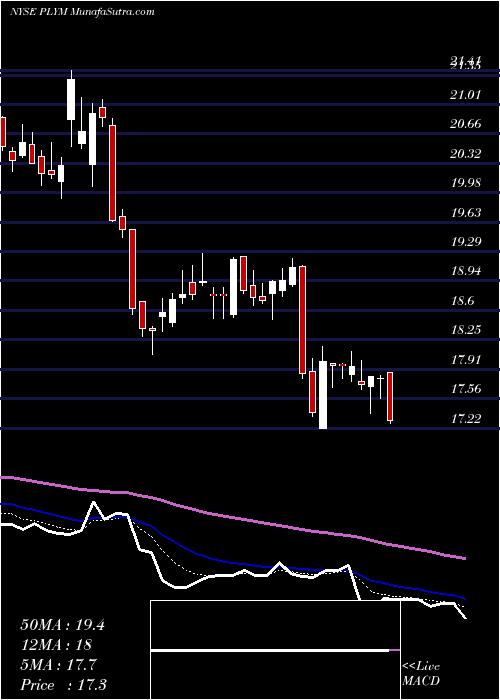This screenshot has width=500, height=700.
Task: Click the 18.25 price axis label
Action: point(466,329)
